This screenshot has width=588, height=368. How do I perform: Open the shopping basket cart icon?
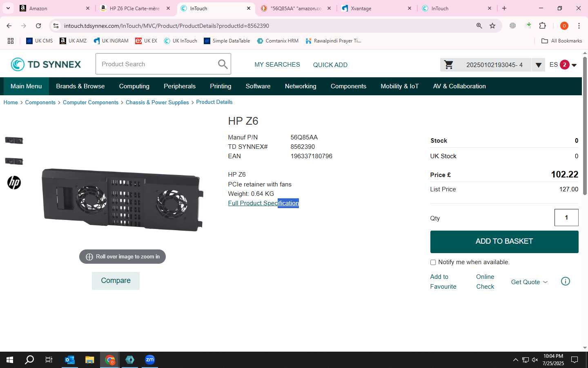pyautogui.click(x=449, y=65)
